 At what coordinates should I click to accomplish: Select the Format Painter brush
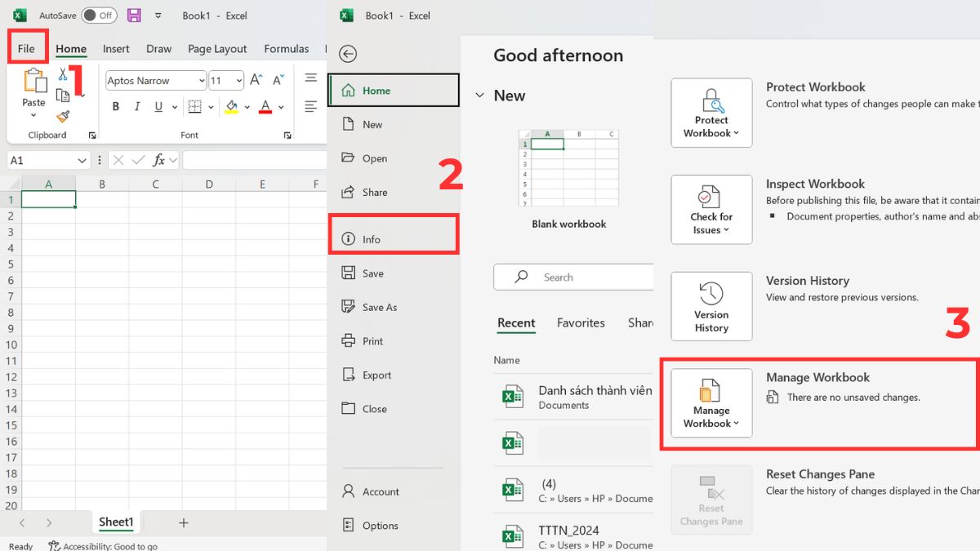pyautogui.click(x=64, y=117)
